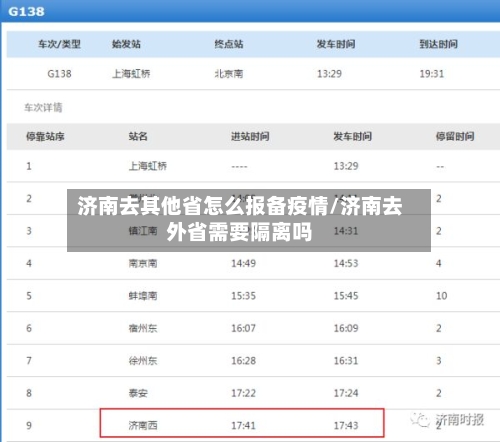Viewport: 500px width, 442px height.
Task: Click the G138 title in the blue bar
Action: click(x=26, y=12)
